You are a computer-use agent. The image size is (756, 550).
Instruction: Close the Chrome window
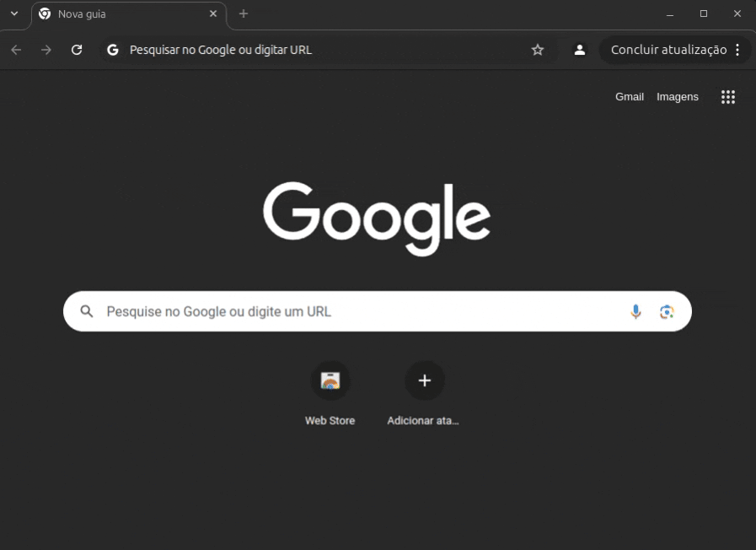click(x=737, y=14)
